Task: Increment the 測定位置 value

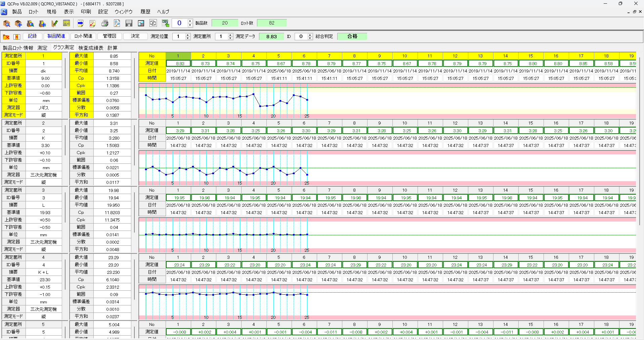Action: 188,35
